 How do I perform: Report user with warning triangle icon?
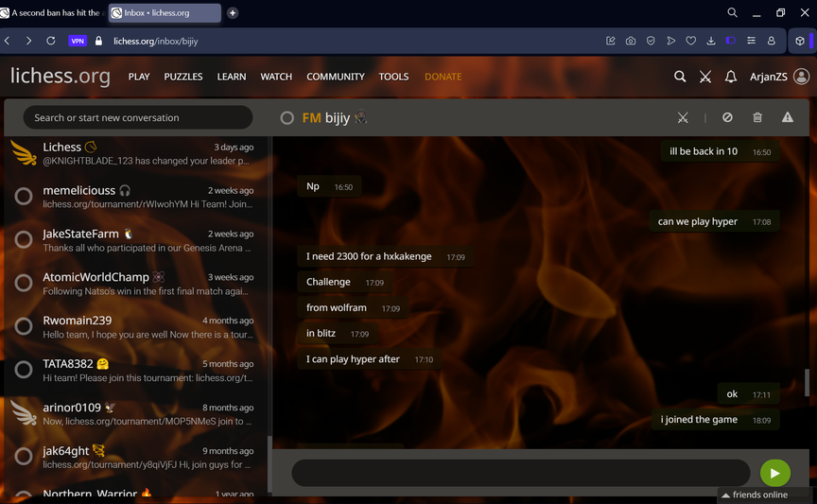pyautogui.click(x=788, y=117)
